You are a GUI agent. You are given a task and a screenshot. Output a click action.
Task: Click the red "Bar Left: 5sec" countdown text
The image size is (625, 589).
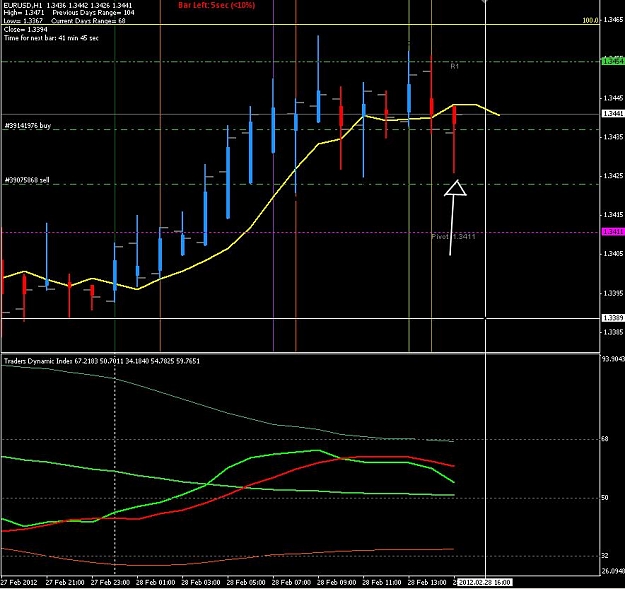tap(216, 5)
